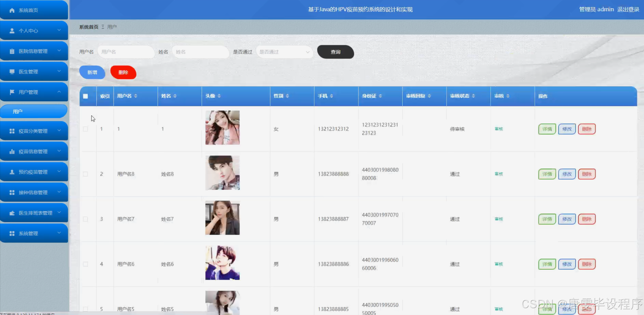Sort by 身份证 column arrows
Viewport: 644px width, 315px height.
(x=380, y=96)
